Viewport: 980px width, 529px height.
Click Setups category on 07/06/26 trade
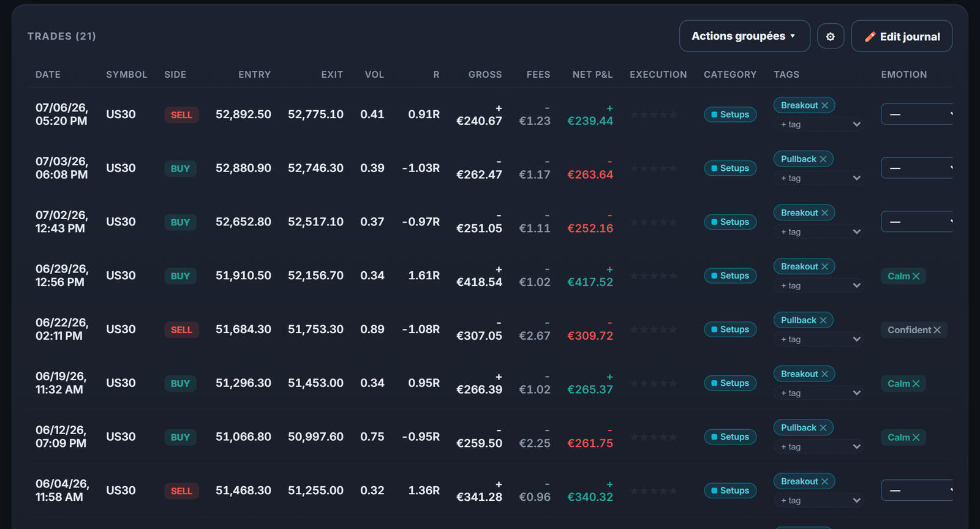730,114
